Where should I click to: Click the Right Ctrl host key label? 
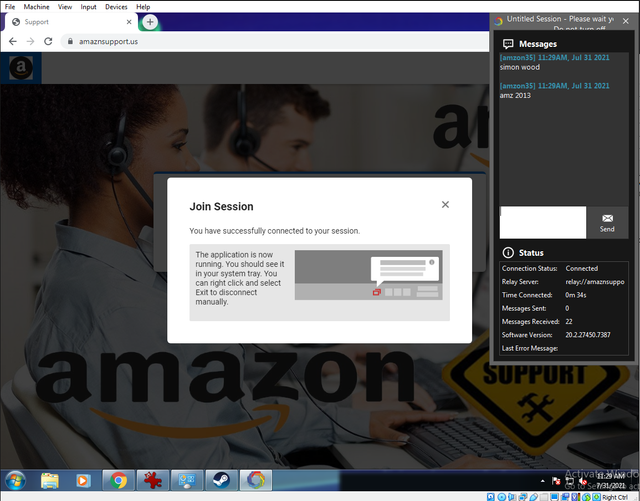(x=615, y=497)
